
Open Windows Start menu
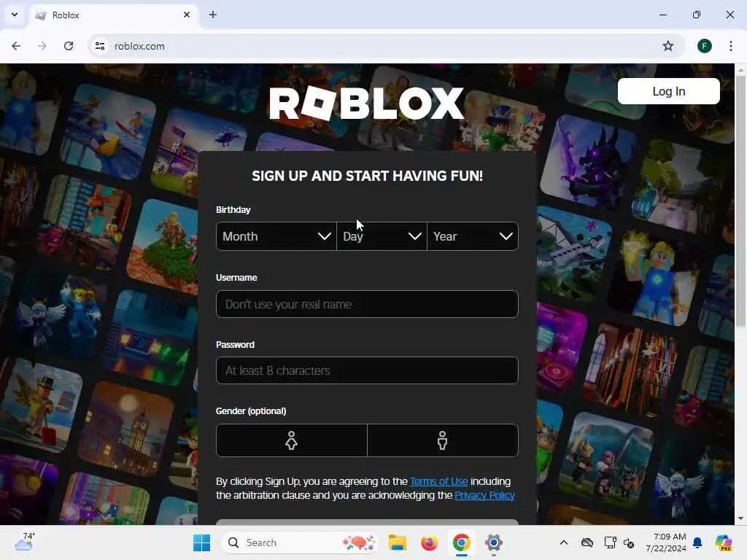pos(201,542)
